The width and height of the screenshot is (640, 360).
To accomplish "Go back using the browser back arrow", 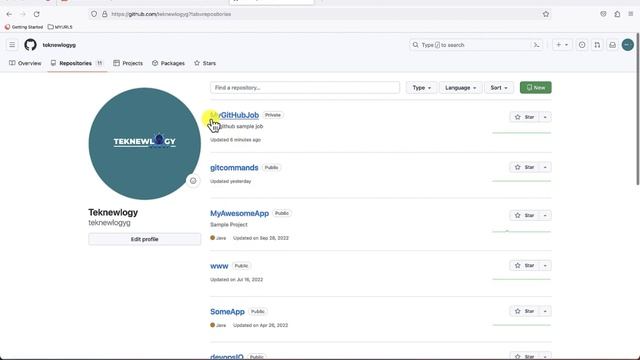I will [x=9, y=14].
